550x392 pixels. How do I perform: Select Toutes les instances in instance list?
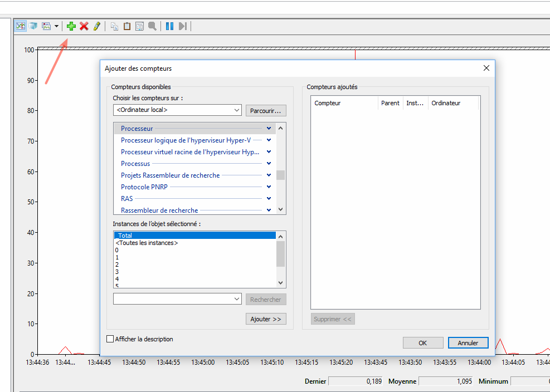point(147,243)
